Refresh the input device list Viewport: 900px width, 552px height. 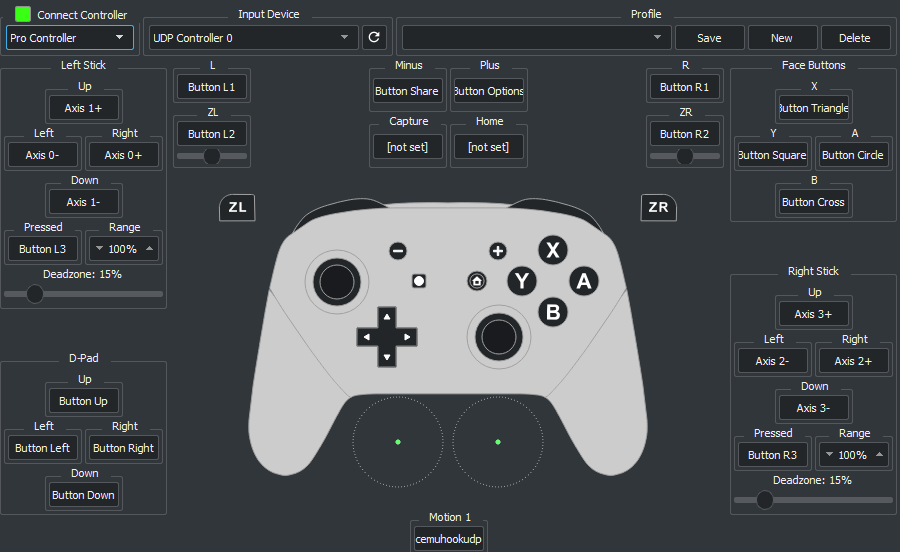374,37
